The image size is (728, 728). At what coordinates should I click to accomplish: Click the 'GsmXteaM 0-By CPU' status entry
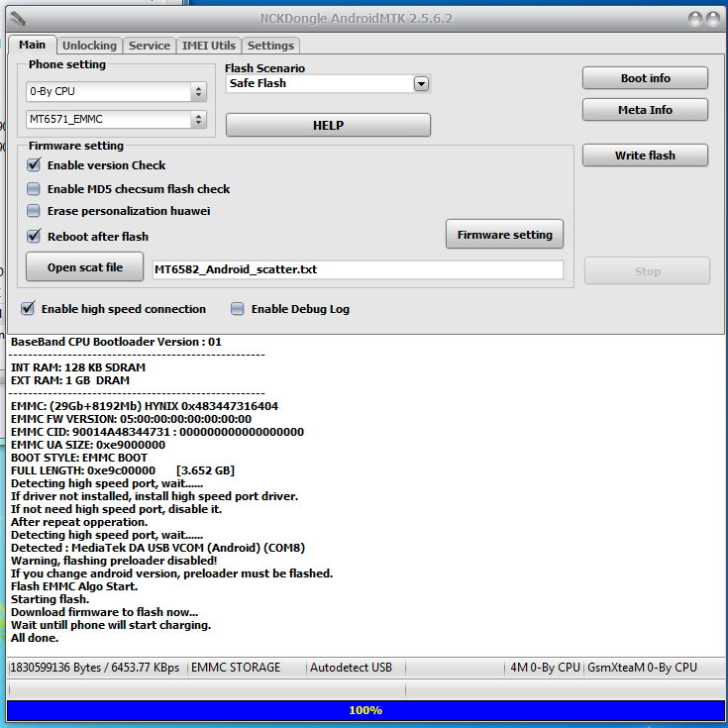click(642, 668)
